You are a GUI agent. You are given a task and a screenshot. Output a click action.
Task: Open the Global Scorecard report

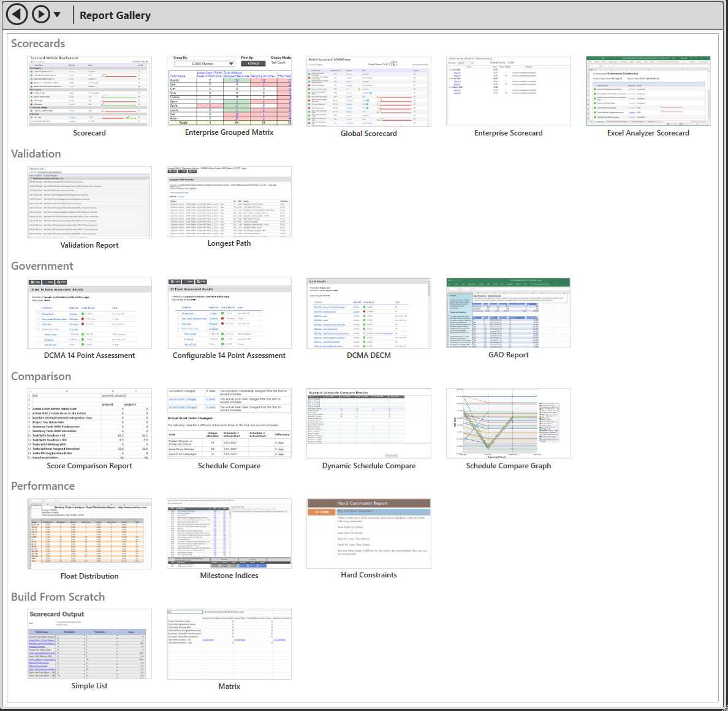click(x=369, y=91)
